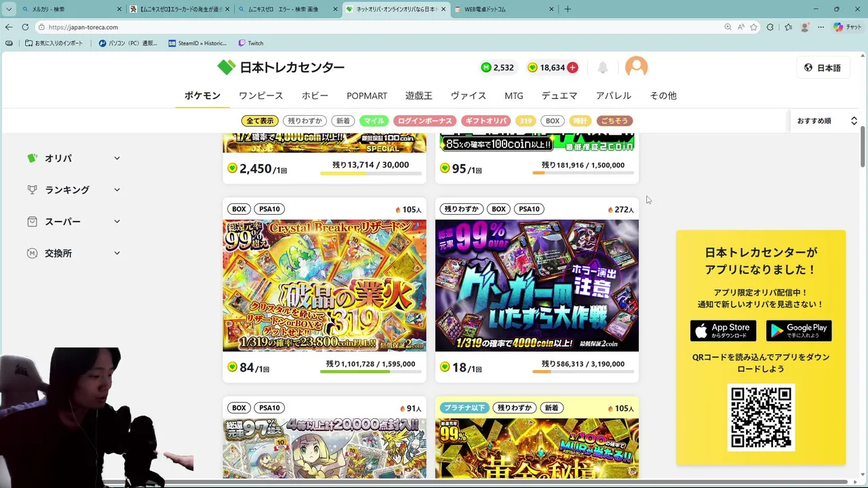This screenshot has height=488, width=868.
Task: Open the 日本語 language selector
Action: click(823, 67)
